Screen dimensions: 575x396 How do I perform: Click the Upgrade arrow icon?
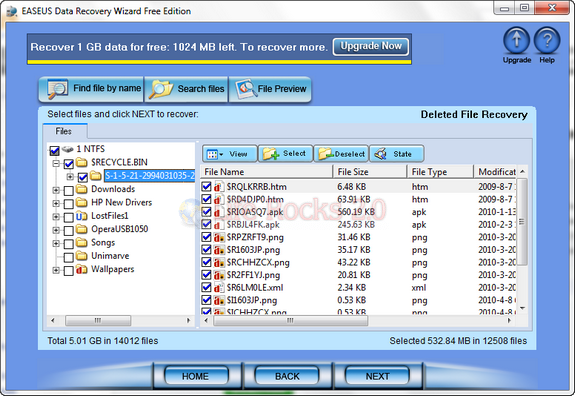coord(516,40)
